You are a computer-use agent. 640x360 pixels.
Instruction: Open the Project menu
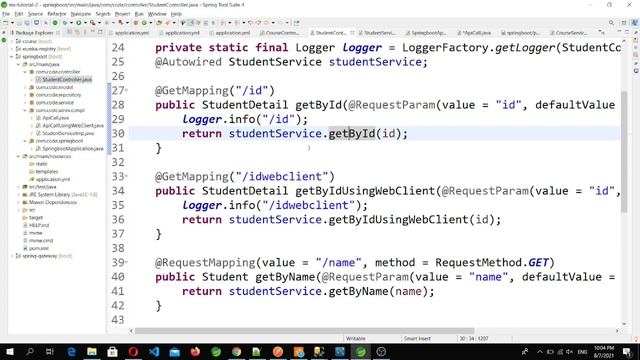click(122, 14)
